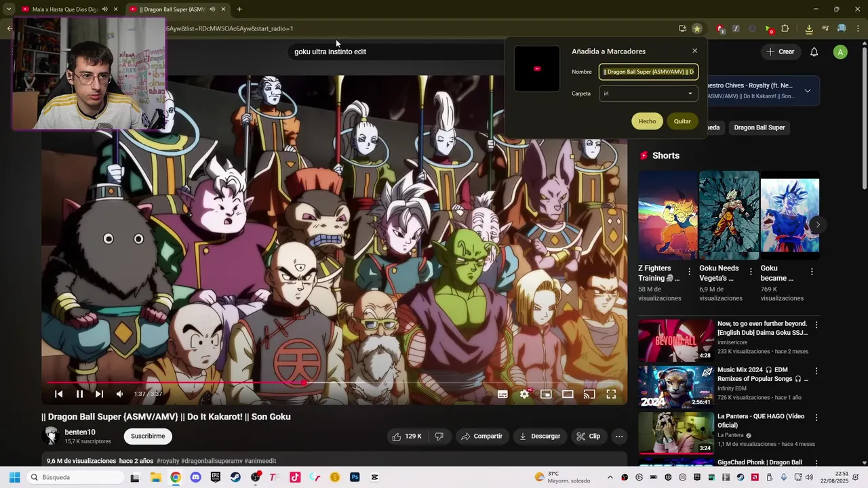
Task: Show next Shorts with the arrow
Action: click(818, 224)
